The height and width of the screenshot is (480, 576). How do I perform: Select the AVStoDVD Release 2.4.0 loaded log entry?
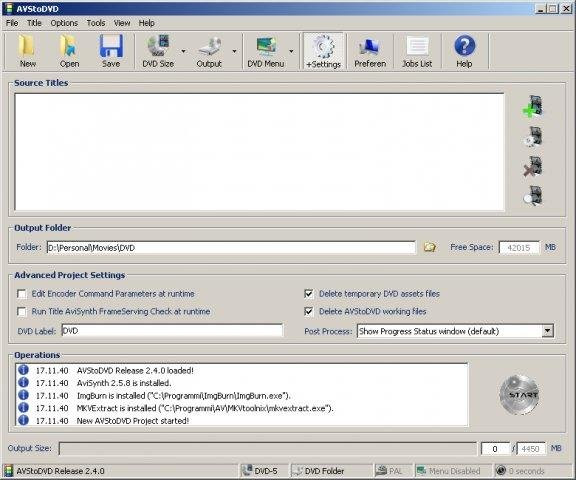[x=242, y=370]
